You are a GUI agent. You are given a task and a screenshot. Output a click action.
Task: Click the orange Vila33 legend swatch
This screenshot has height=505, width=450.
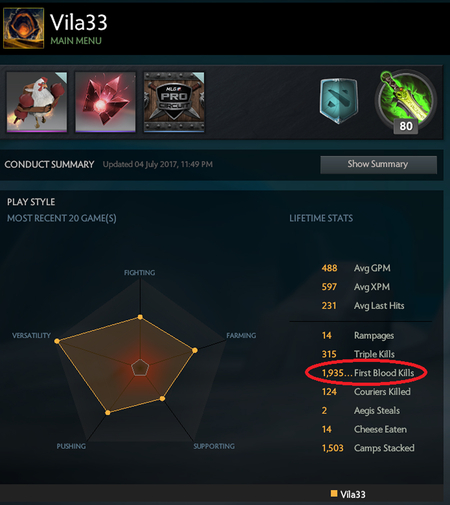[334, 493]
